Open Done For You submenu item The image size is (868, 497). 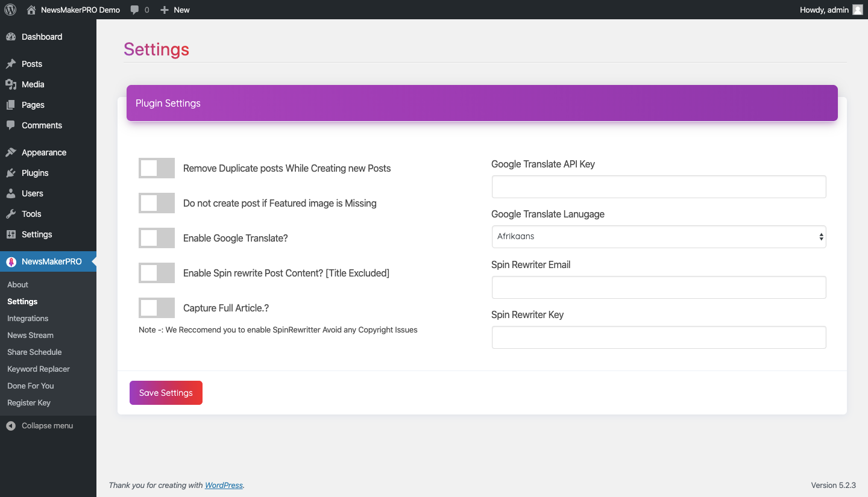[x=31, y=386]
